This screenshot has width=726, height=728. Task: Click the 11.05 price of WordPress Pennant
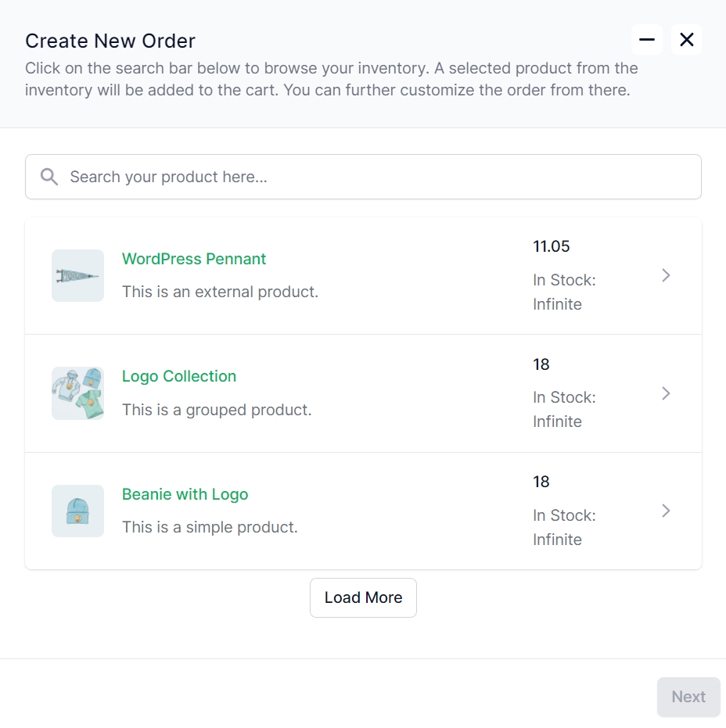551,246
